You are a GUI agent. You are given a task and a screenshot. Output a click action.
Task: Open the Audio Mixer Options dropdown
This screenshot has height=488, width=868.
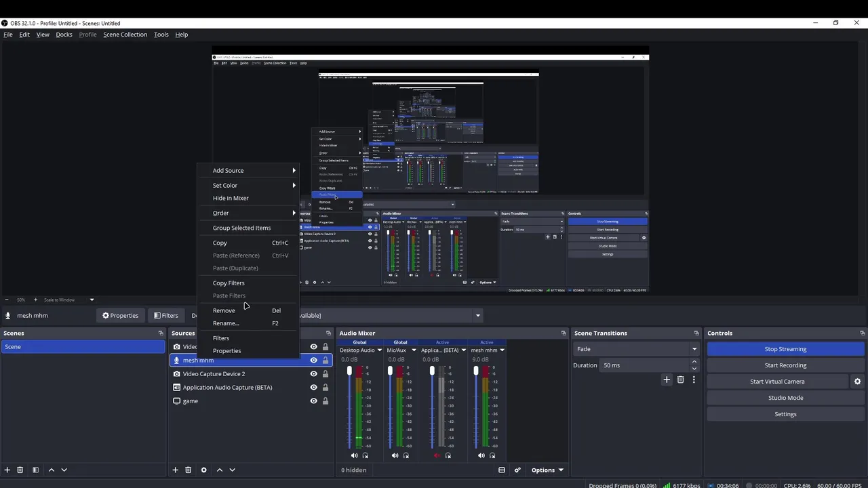(x=547, y=470)
